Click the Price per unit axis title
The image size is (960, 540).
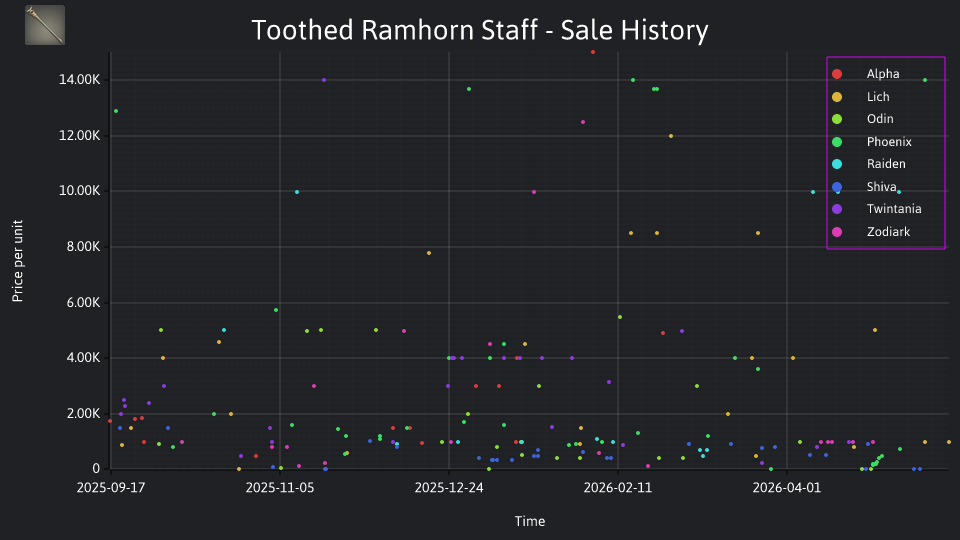18,261
